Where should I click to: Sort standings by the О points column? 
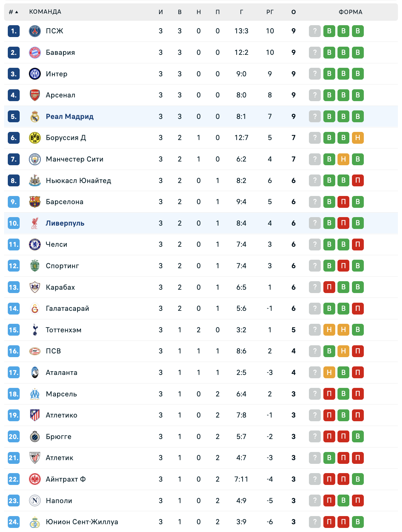(x=293, y=12)
